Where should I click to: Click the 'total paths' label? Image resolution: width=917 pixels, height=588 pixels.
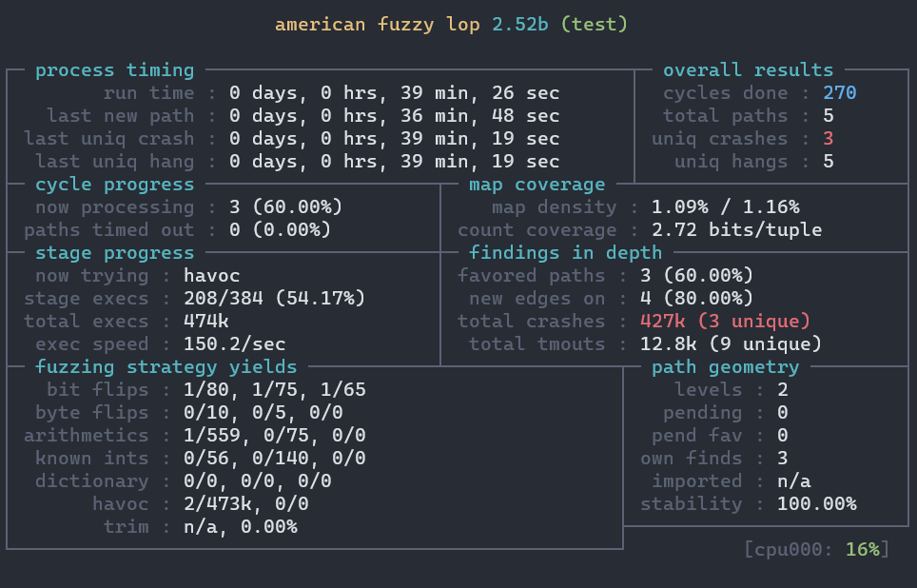point(725,116)
